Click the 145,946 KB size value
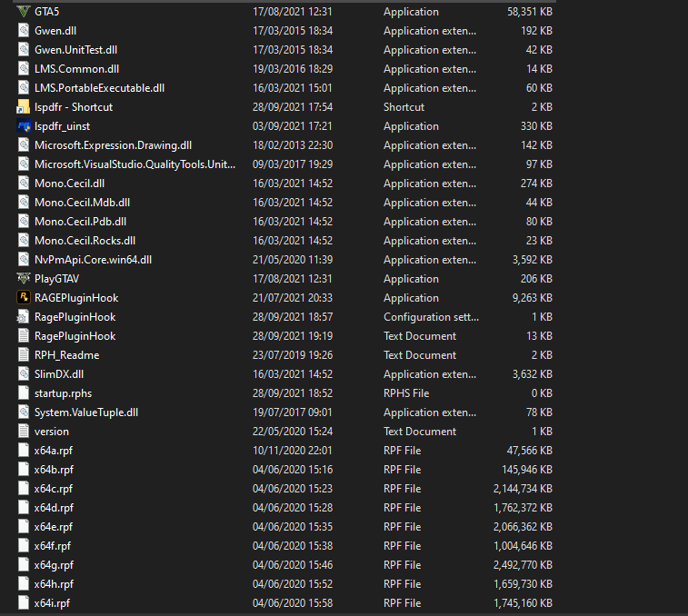 pyautogui.click(x=527, y=470)
